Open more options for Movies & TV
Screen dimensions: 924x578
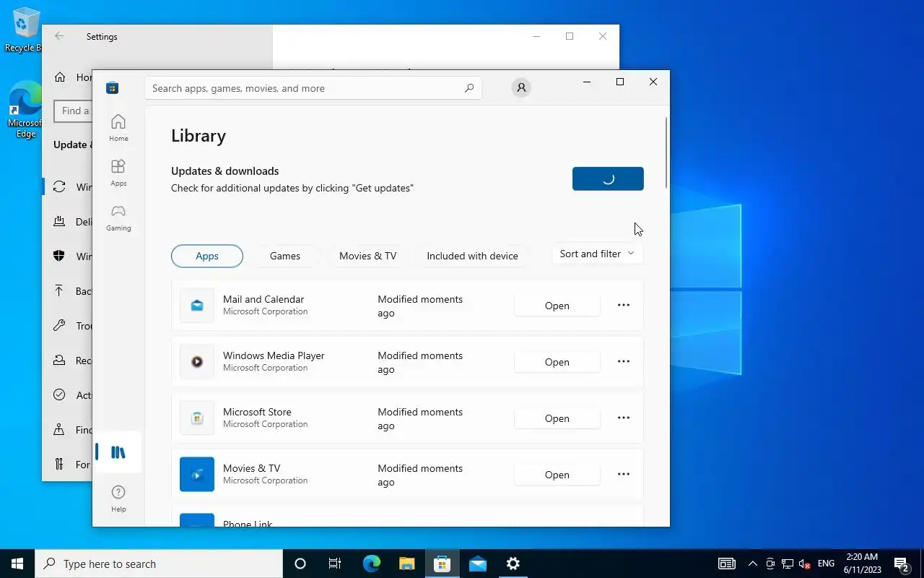624,474
